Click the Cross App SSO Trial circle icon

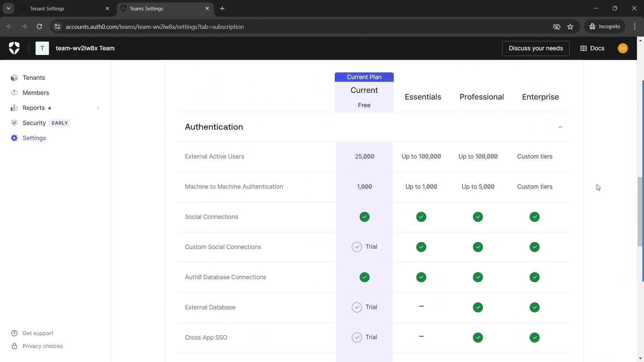click(357, 338)
